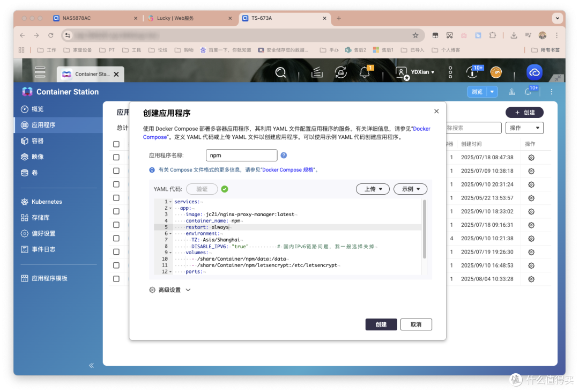
Task: Click the 浏览 browse button
Action: (x=477, y=92)
